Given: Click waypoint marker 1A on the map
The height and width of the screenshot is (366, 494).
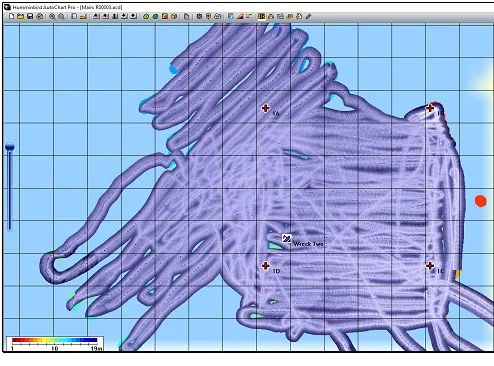Looking at the screenshot, I should click(x=265, y=108).
